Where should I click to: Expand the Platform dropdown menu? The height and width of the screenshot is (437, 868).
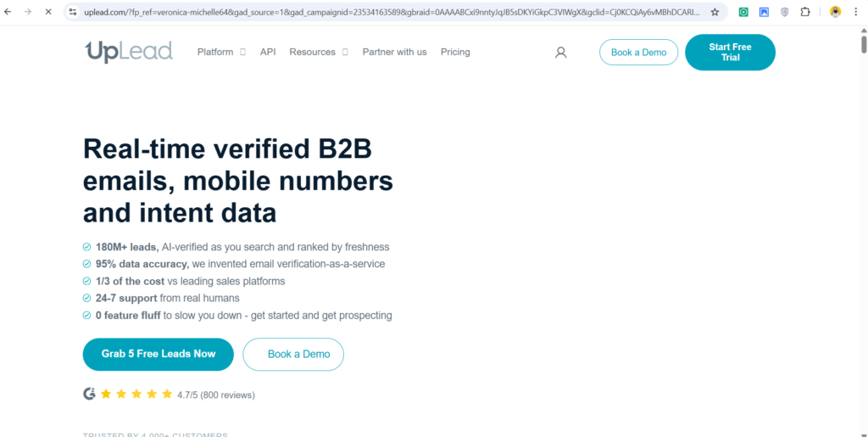(220, 52)
